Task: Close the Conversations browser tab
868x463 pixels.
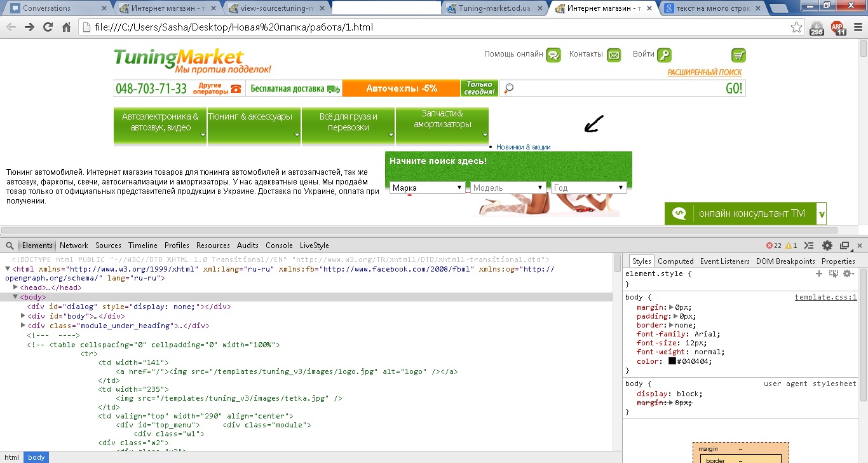Action: [104, 8]
